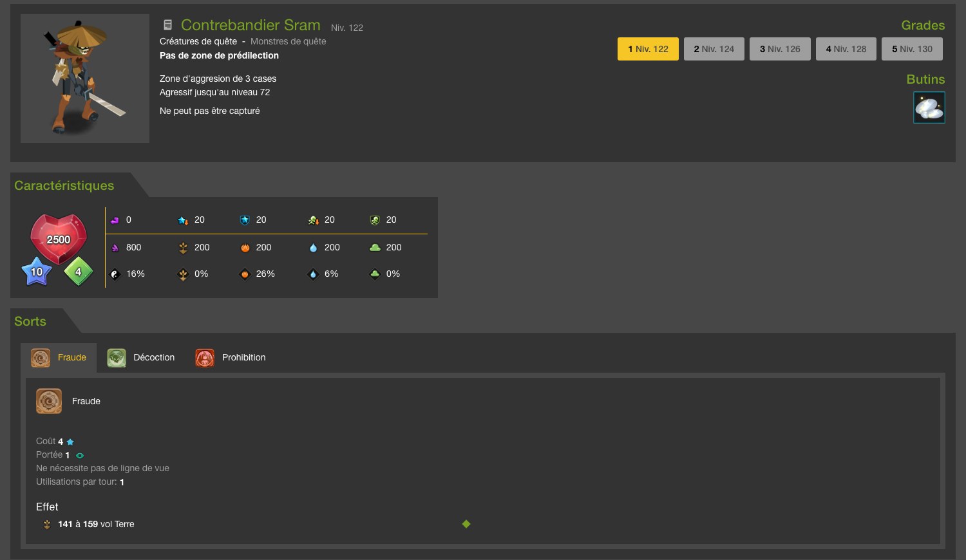This screenshot has height=560, width=966.
Task: Switch to the Prohibition spell tab
Action: (231, 357)
